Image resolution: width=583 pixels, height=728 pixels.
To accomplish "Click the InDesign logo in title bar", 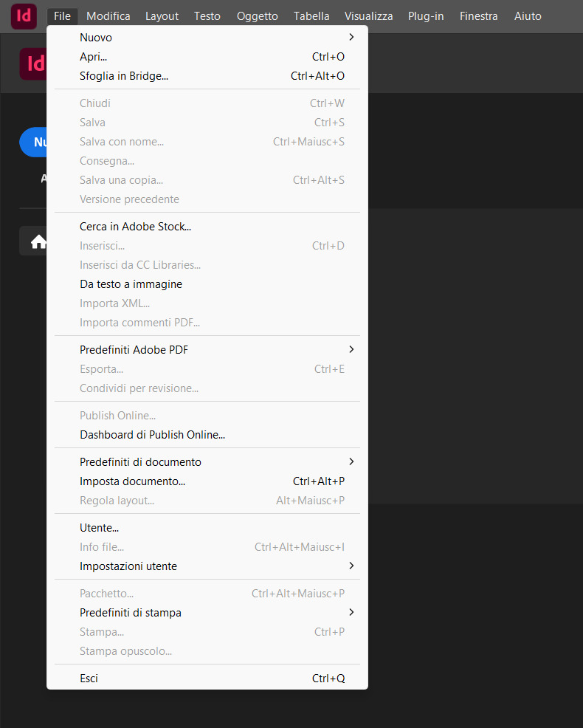I will click(x=24, y=16).
